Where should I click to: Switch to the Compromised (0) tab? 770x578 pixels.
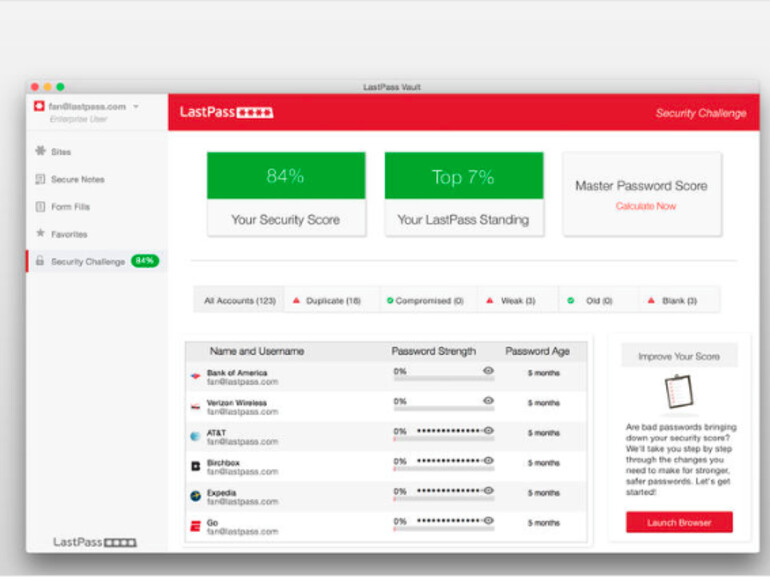[428, 301]
